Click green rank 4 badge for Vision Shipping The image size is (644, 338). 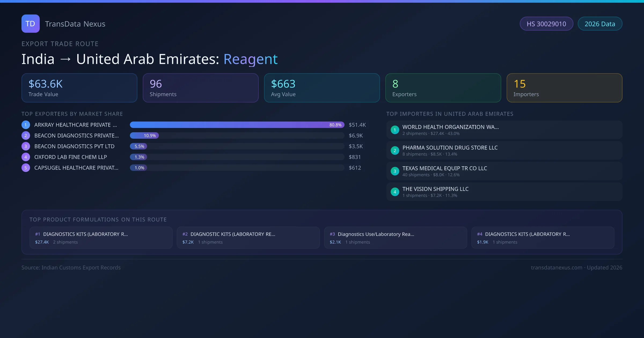[395, 192]
